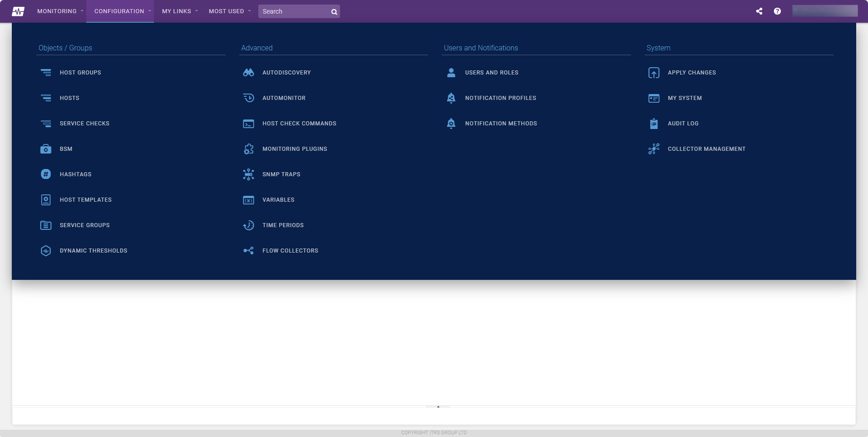Click the Host Check Commands terminal icon
Image resolution: width=868 pixels, height=437 pixels.
pos(248,124)
